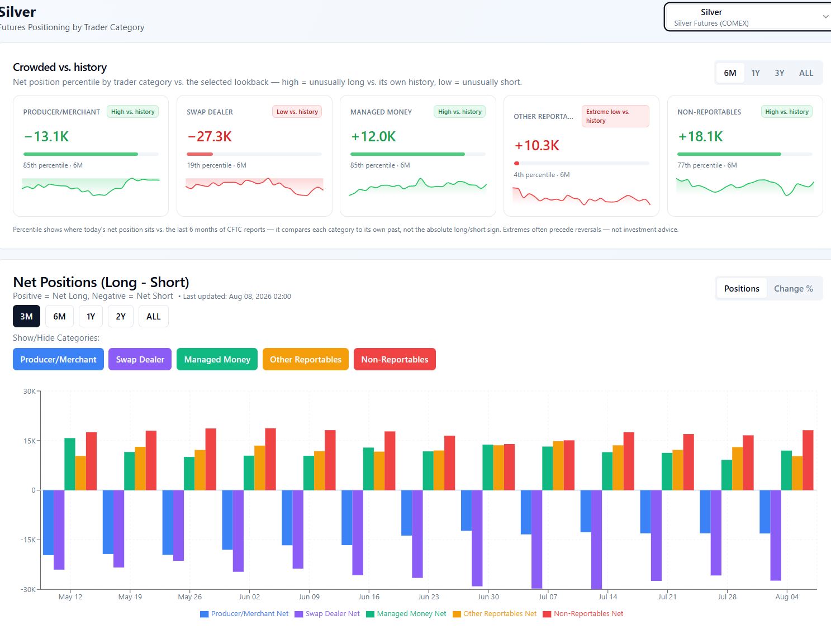831x644 pixels.
Task: Click the Jul 14 purple Swap Dealer bar
Action: (x=596, y=540)
